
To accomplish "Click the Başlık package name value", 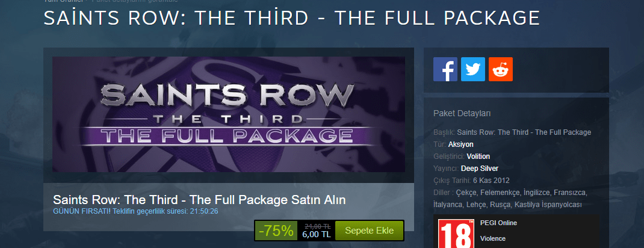I will coord(524,132).
